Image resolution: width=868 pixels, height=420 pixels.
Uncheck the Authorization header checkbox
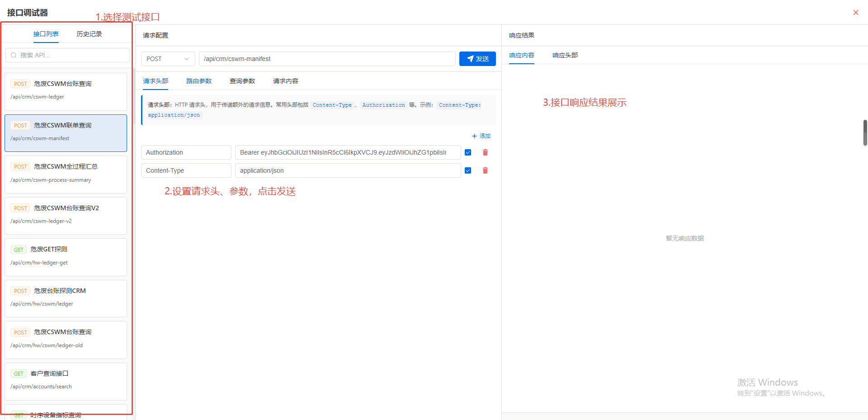[x=468, y=152]
